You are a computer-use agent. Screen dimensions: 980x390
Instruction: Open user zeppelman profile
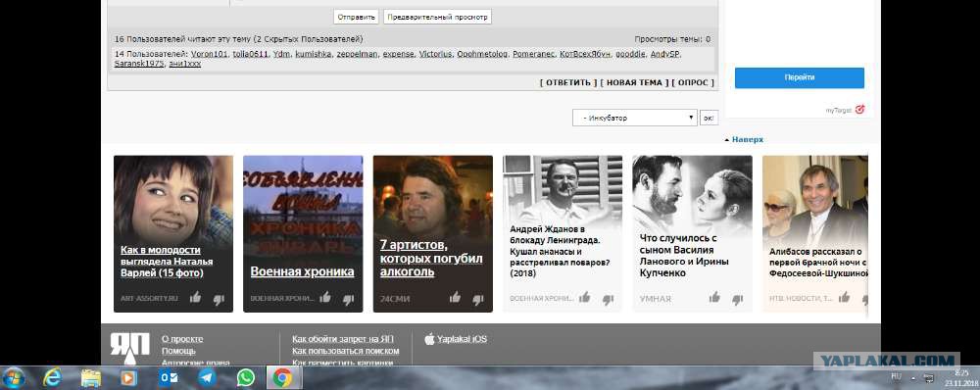pyautogui.click(x=357, y=54)
